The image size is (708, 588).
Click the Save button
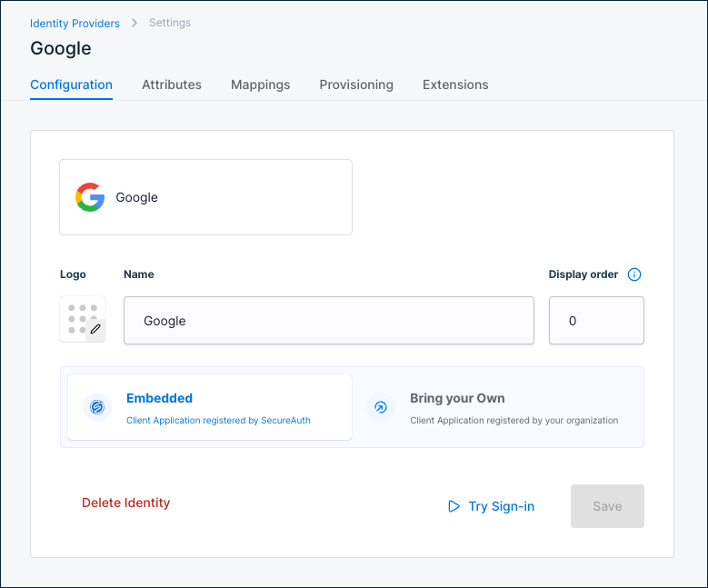coord(607,506)
